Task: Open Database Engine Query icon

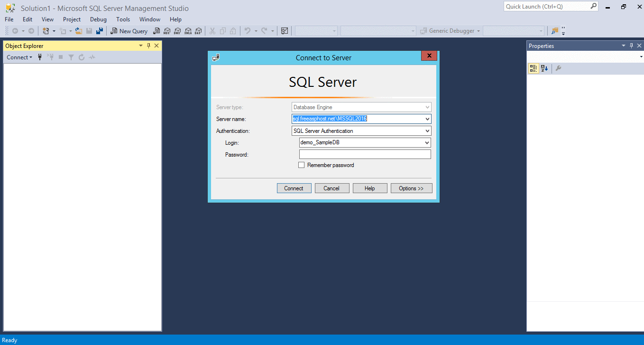Action: [x=156, y=31]
